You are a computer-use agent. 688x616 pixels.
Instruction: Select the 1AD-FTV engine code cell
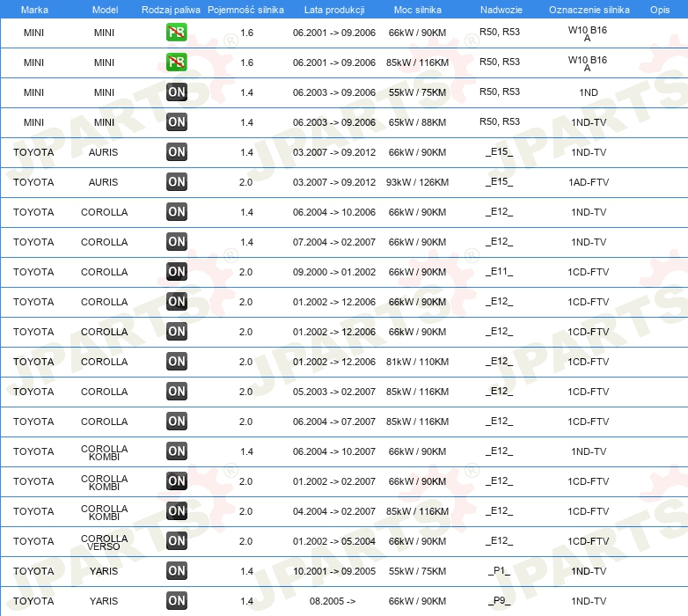click(x=589, y=182)
